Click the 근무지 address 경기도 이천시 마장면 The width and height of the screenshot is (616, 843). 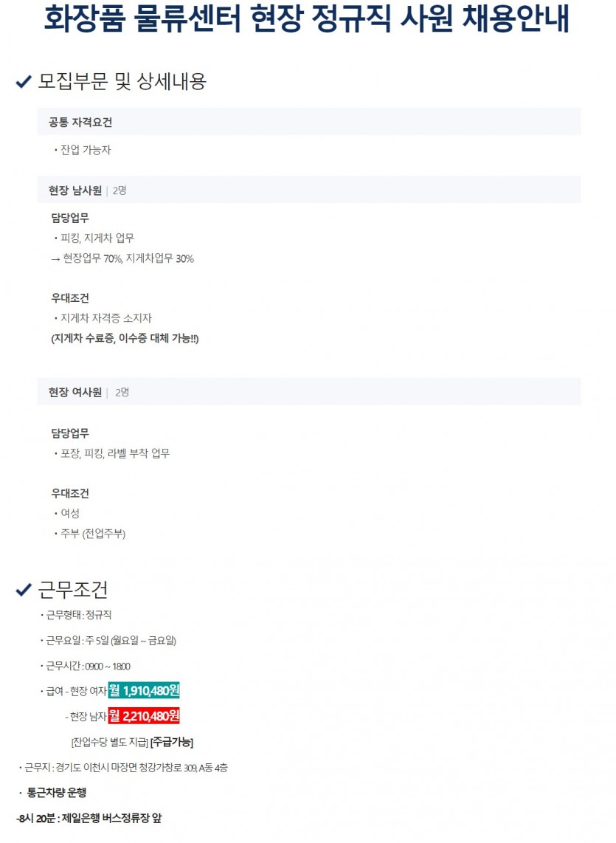pyautogui.click(x=123, y=767)
